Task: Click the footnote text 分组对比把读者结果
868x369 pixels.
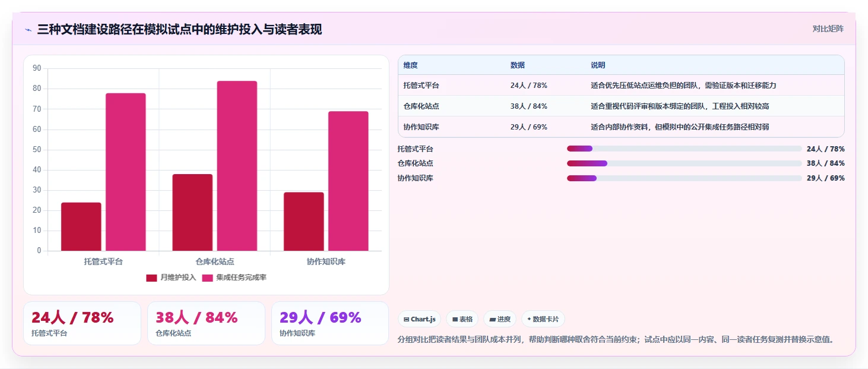Action: pyautogui.click(x=616, y=340)
